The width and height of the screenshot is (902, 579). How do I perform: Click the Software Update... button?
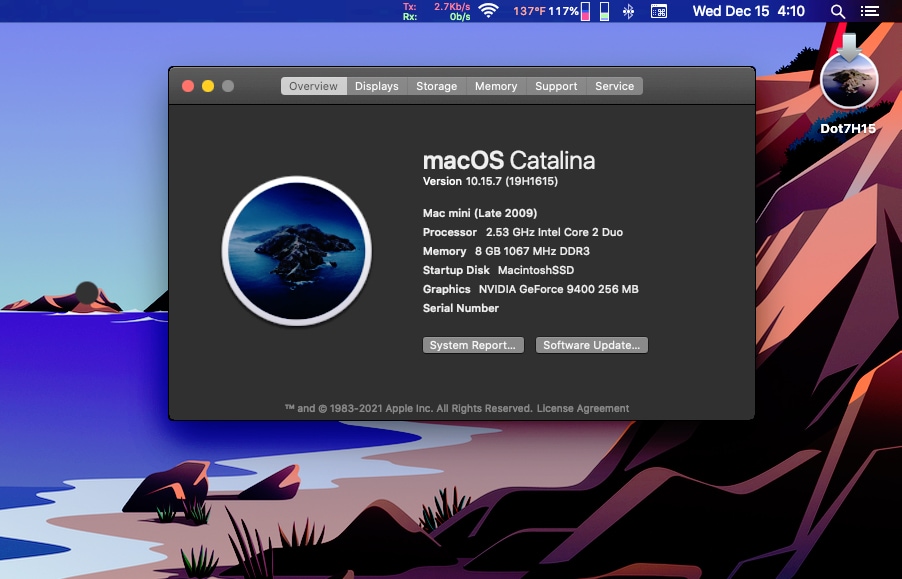point(591,345)
